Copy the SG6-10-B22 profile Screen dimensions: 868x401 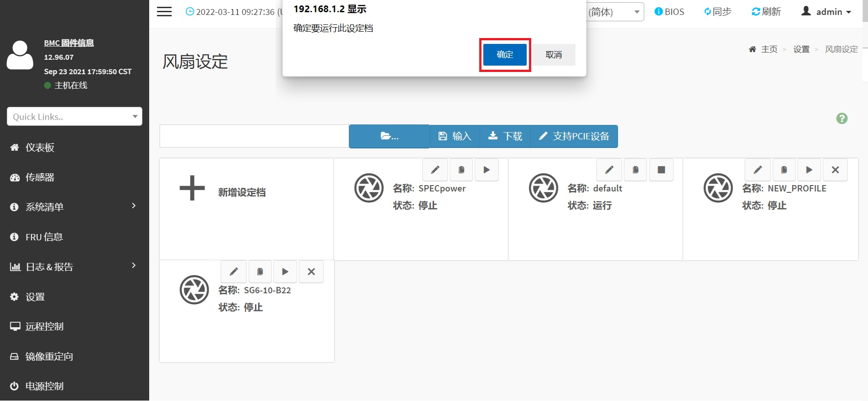[x=260, y=272]
